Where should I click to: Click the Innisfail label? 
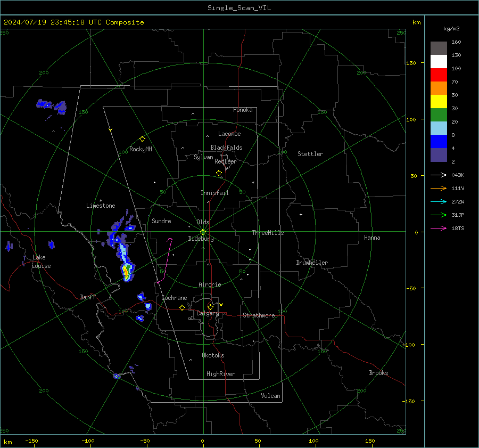(x=214, y=193)
